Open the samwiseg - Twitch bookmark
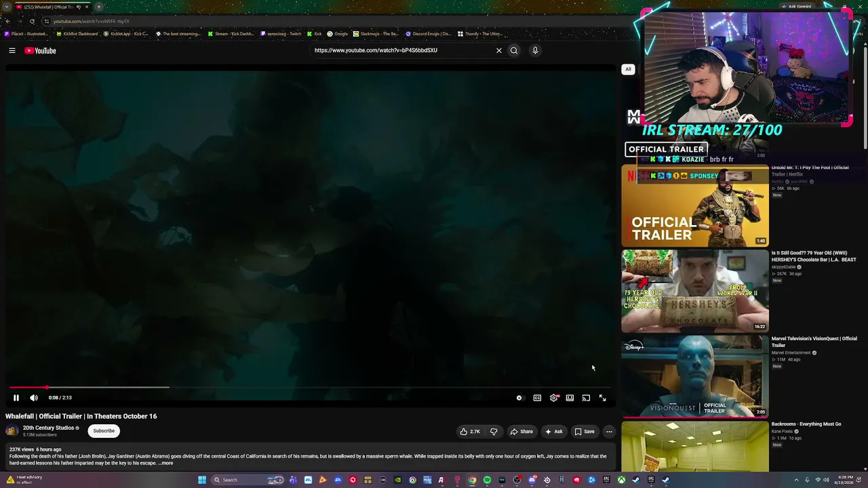The image size is (868, 488). [x=281, y=34]
